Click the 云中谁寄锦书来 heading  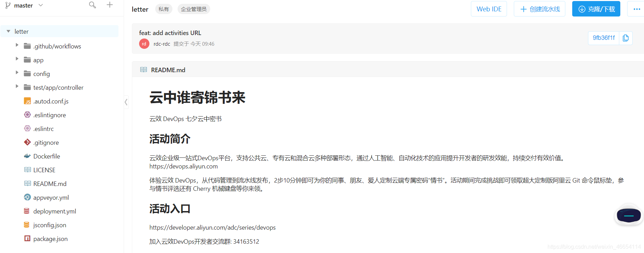[197, 98]
